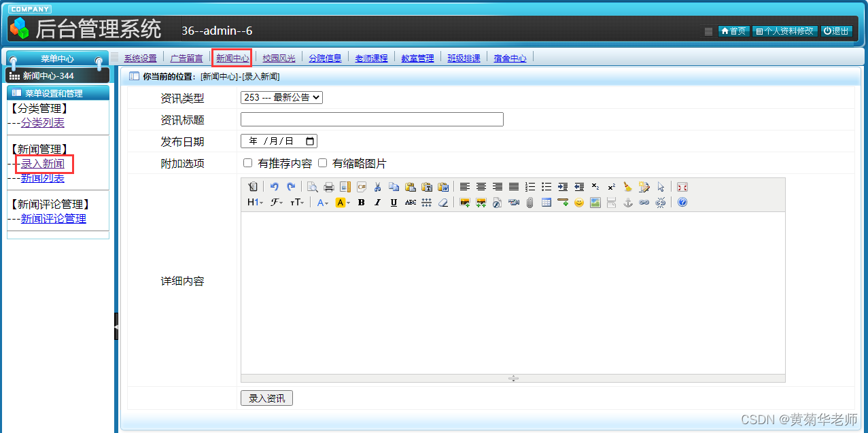Viewport: 868px width, 433px height.
Task: Open the 分院信息 tab
Action: [325, 58]
